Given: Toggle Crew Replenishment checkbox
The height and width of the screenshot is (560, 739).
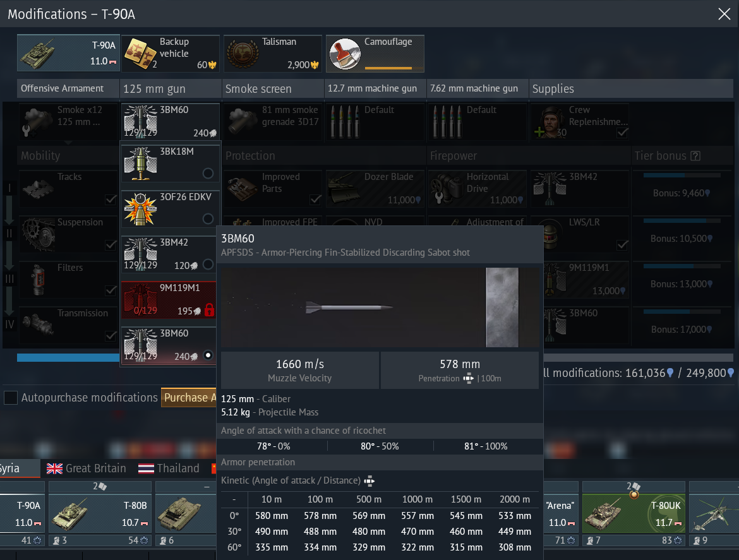Looking at the screenshot, I should pos(622,133).
